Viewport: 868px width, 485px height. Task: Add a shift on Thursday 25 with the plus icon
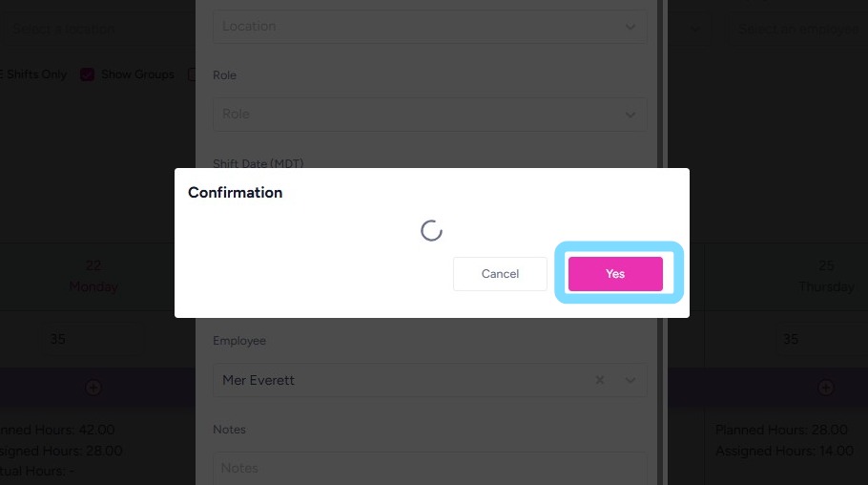click(x=825, y=388)
